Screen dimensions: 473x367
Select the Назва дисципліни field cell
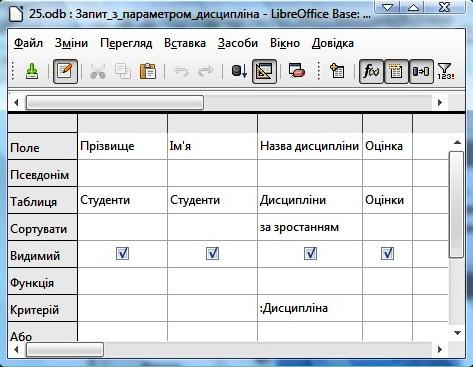point(310,146)
